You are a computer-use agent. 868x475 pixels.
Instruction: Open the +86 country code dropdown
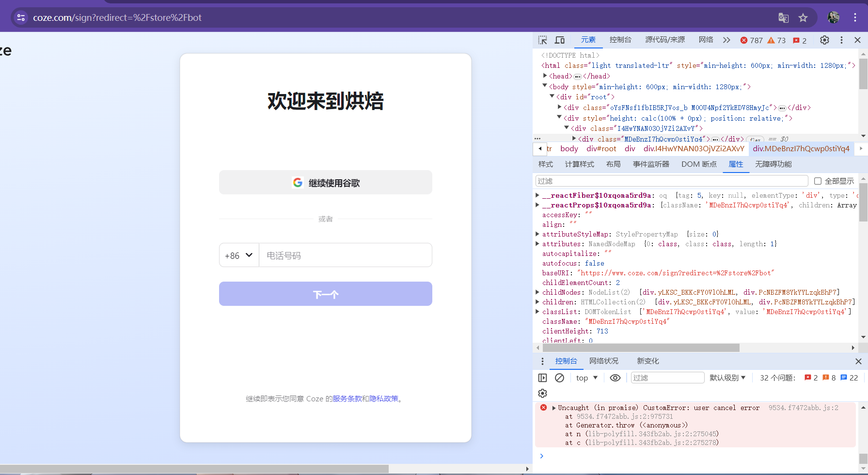coord(239,255)
